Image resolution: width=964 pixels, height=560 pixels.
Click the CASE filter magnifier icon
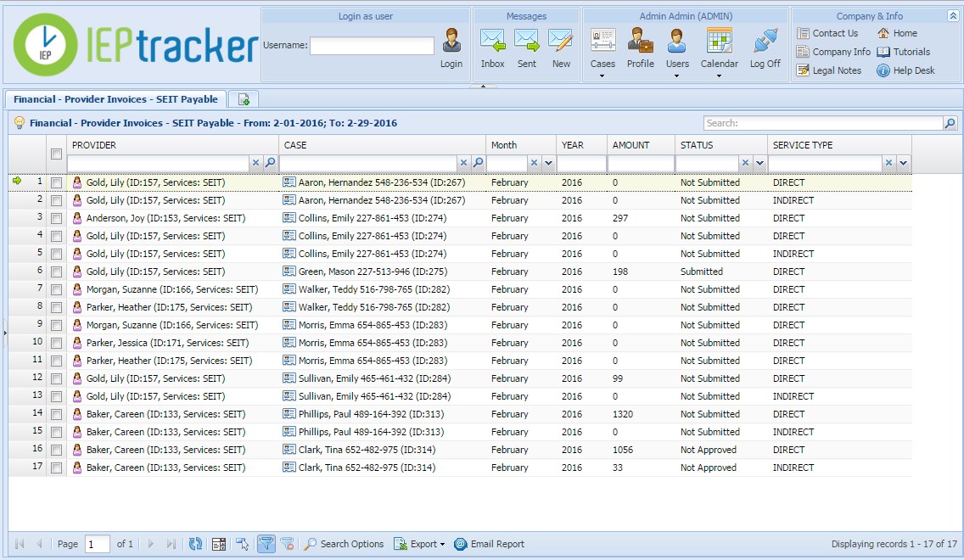[478, 163]
